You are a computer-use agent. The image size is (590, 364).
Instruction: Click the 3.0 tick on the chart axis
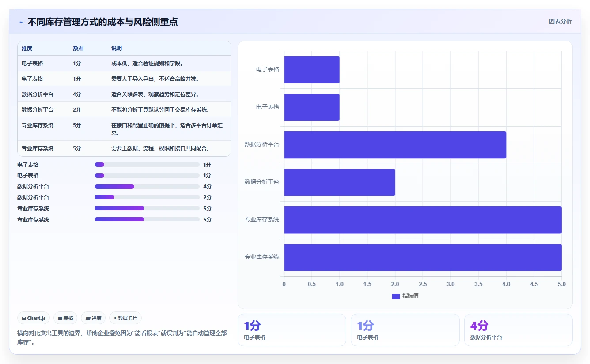450,284
